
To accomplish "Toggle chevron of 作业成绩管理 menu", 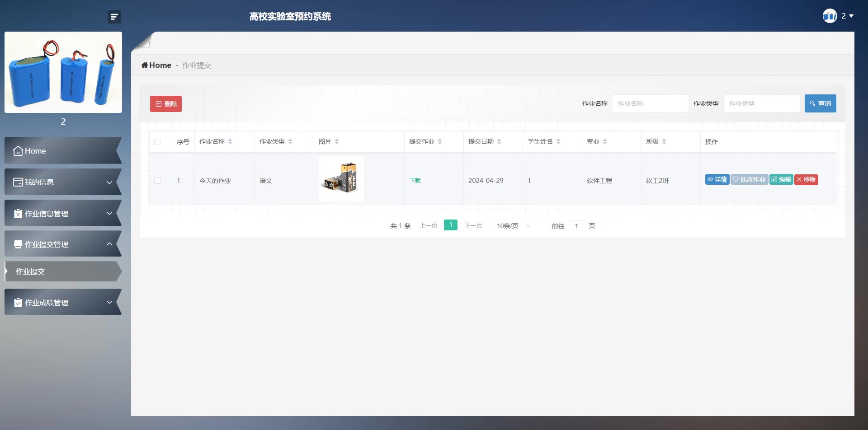I will (x=109, y=302).
